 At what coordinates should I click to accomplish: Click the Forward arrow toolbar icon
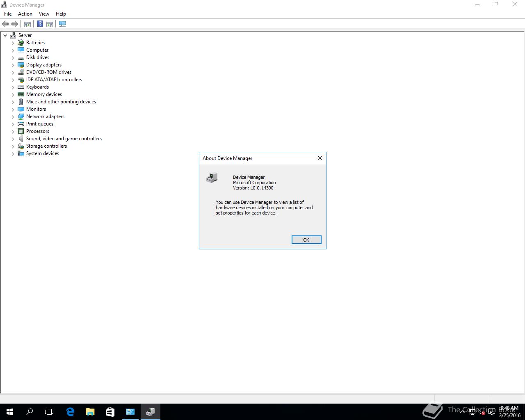coord(15,24)
